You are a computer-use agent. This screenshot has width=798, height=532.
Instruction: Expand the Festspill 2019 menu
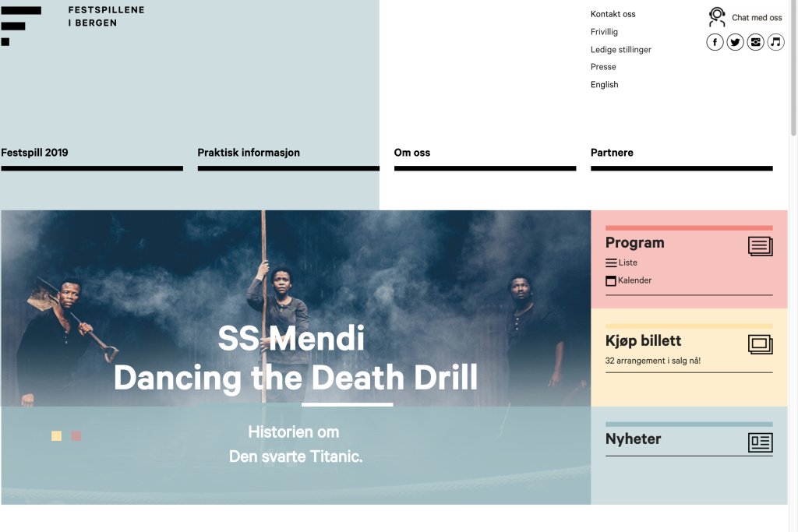pos(34,153)
